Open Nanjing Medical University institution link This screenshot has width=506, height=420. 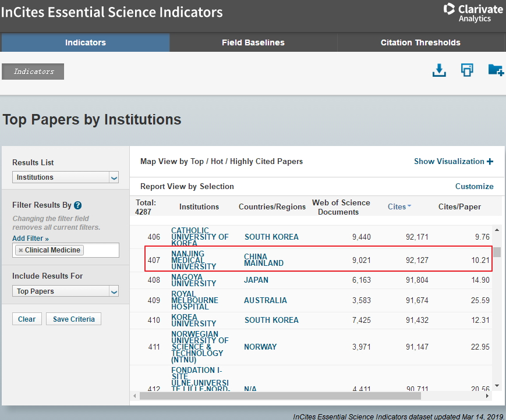pos(193,260)
